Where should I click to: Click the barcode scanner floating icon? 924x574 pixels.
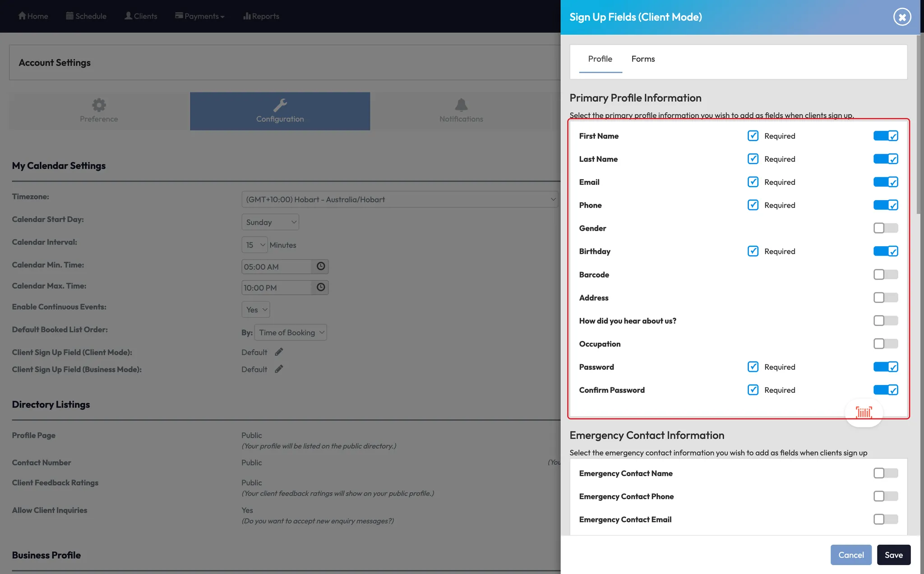click(x=864, y=412)
